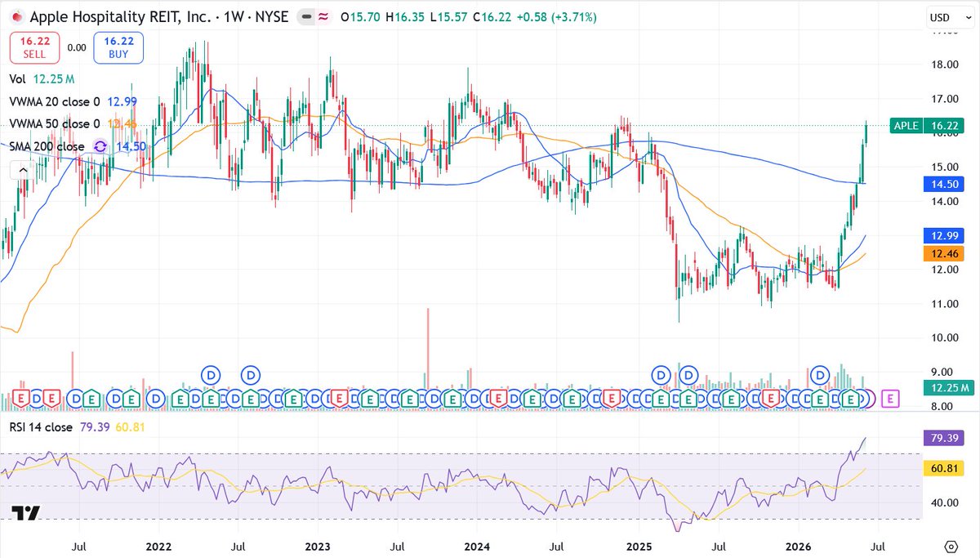Click the SELL 16.22 button
Image resolution: width=980 pixels, height=558 pixels.
pos(33,47)
